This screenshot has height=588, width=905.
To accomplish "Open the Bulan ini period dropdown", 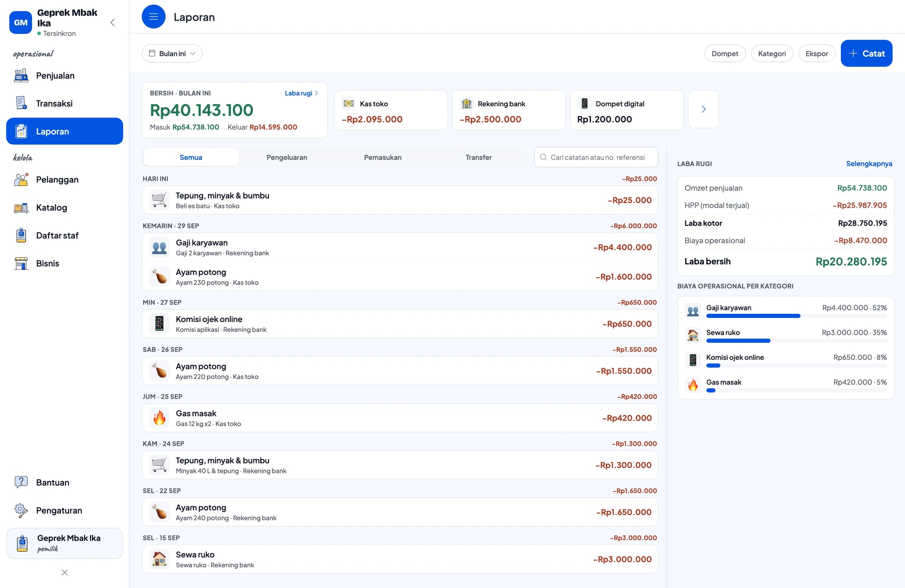I will [x=172, y=54].
